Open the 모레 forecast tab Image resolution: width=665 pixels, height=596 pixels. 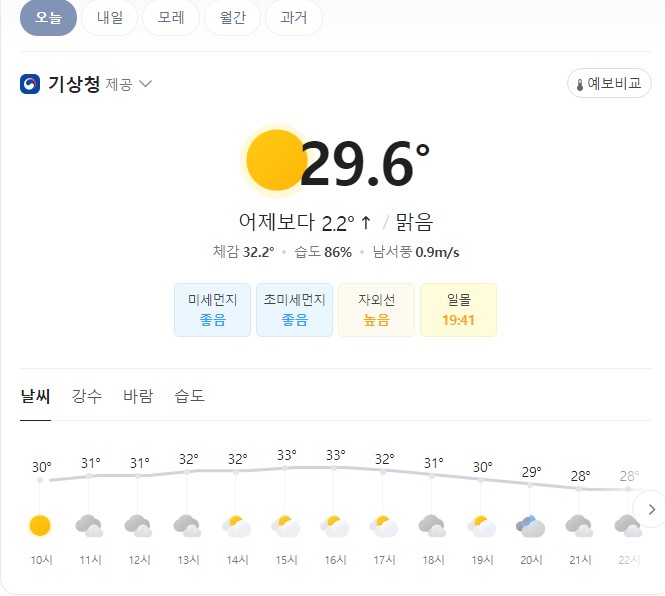171,18
